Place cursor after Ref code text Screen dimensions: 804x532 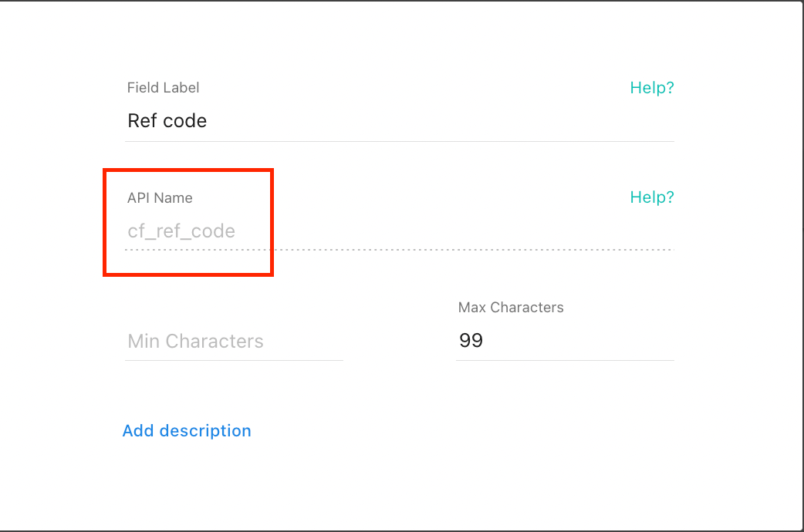[x=208, y=121]
